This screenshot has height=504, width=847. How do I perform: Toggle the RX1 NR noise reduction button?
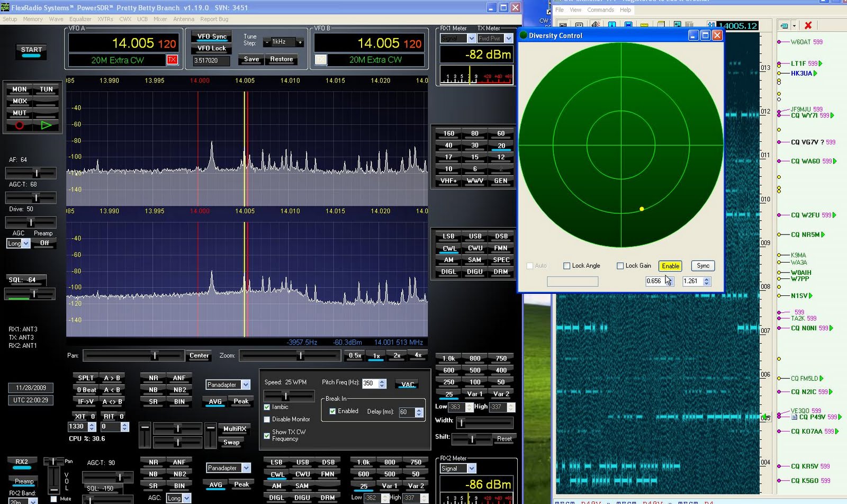tap(153, 378)
